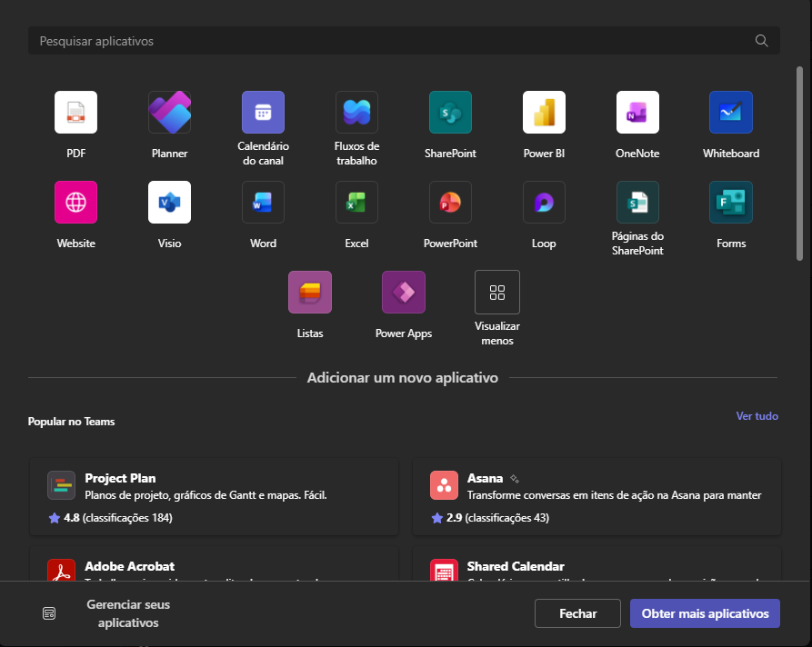Add the Power Apps icon
The height and width of the screenshot is (647, 812).
404,293
